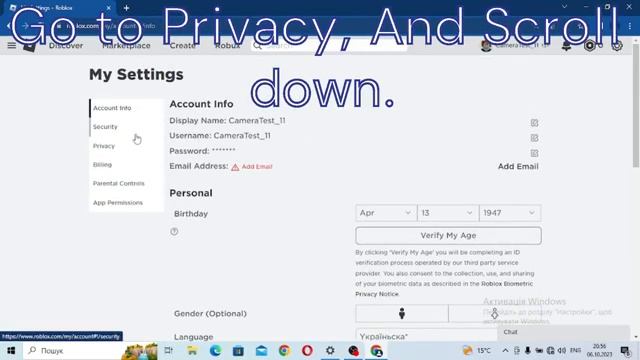The height and width of the screenshot is (360, 640).
Task: Open the Roblox Biometric Privacy Notice link
Action: (x=444, y=289)
